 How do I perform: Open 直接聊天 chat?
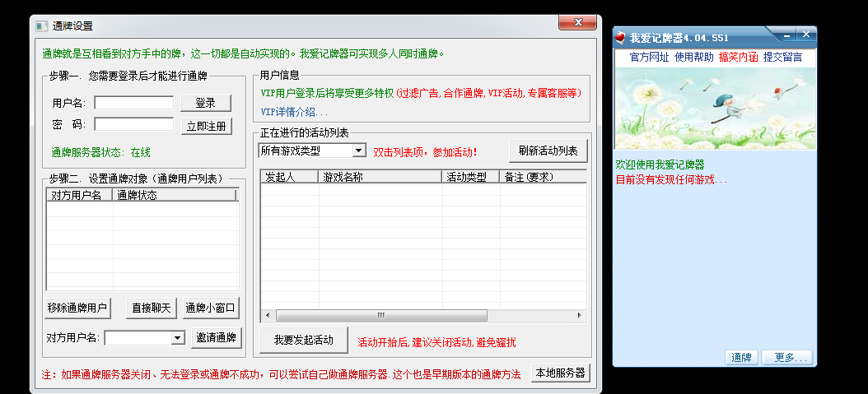pos(152,308)
